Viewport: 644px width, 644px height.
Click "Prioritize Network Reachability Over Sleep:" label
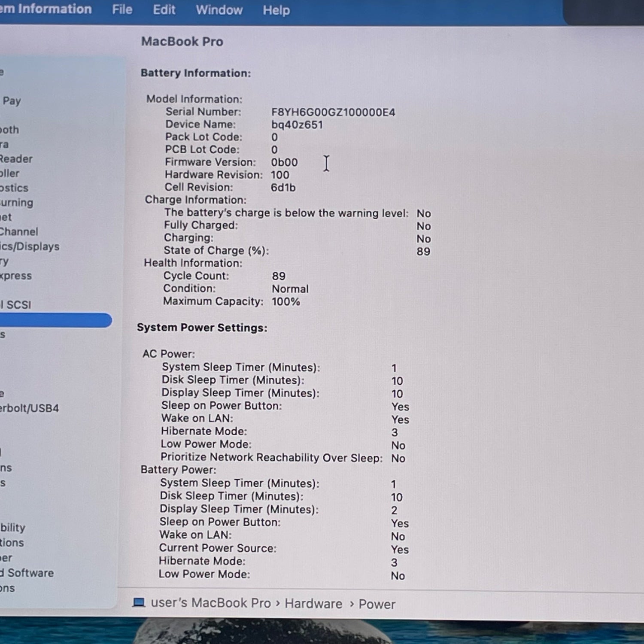click(272, 458)
